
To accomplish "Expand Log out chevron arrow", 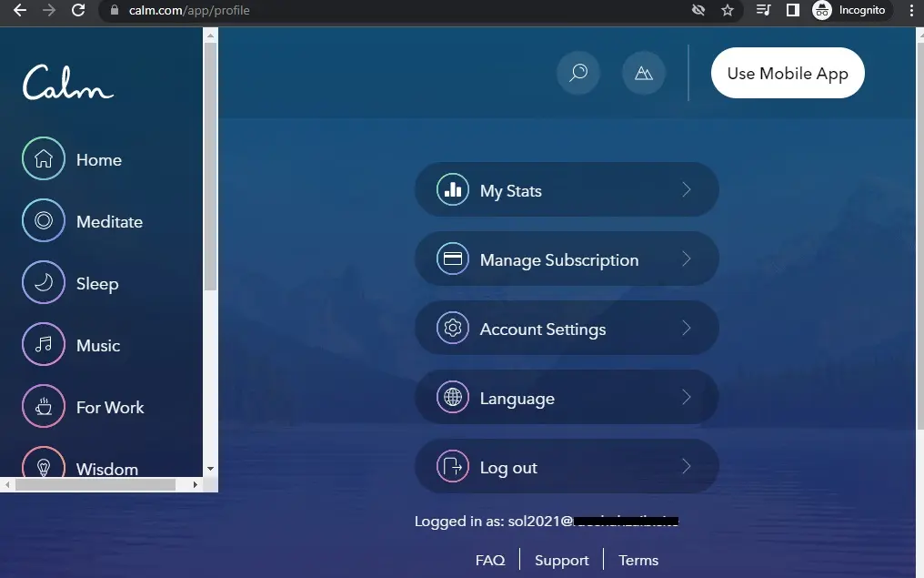I will click(686, 466).
